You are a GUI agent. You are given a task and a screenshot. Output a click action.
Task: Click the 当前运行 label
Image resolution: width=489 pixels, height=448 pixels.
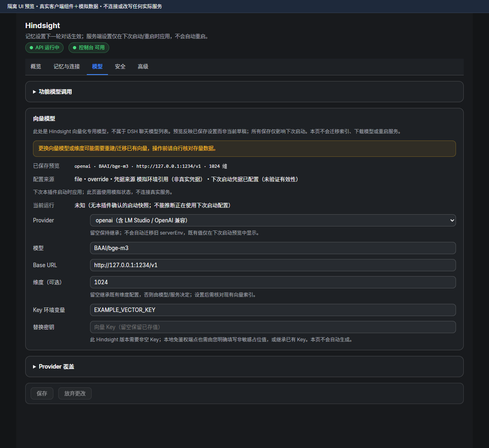[44, 205]
